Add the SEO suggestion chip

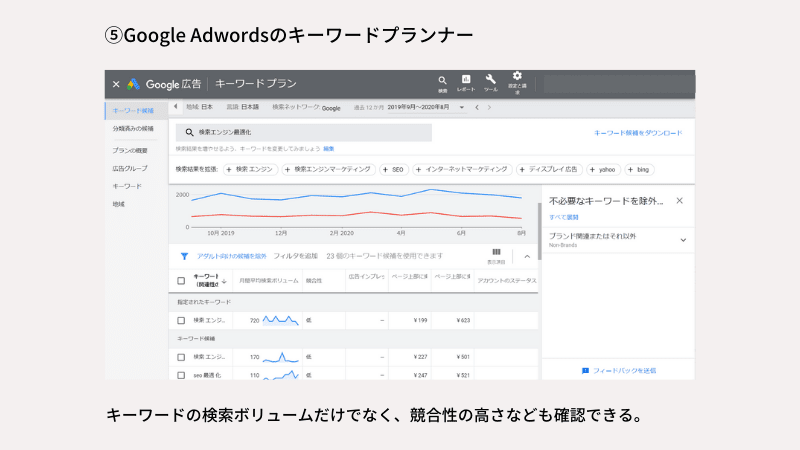tap(394, 169)
